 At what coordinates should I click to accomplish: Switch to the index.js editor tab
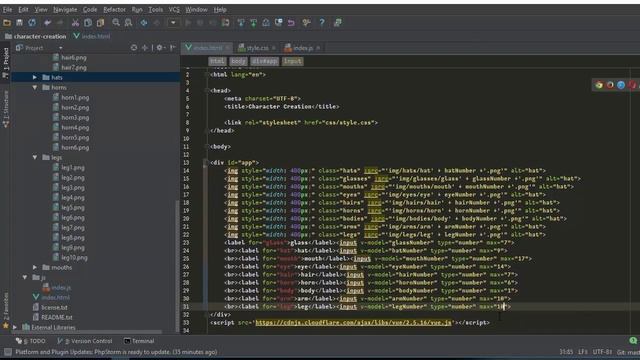click(x=302, y=48)
